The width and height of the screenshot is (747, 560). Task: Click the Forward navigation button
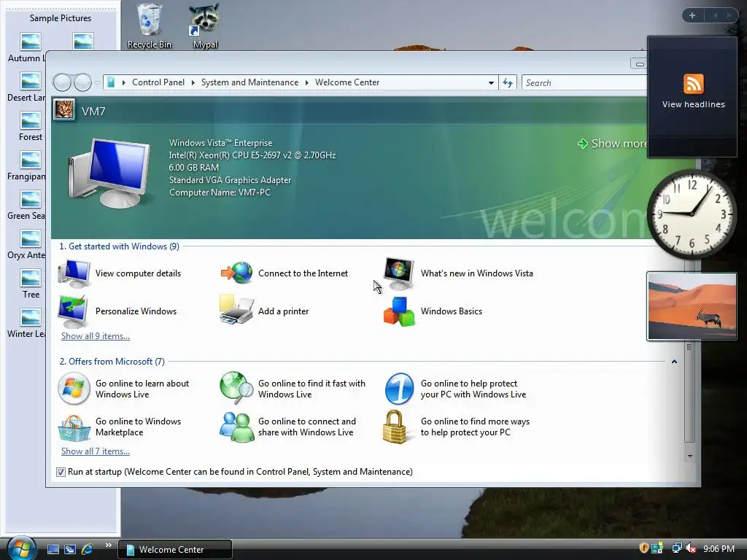(x=82, y=83)
